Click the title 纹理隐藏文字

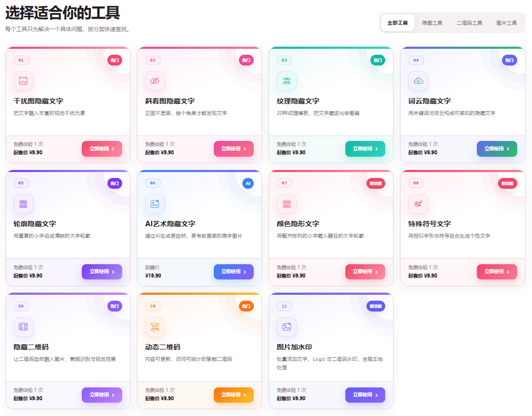pos(298,101)
